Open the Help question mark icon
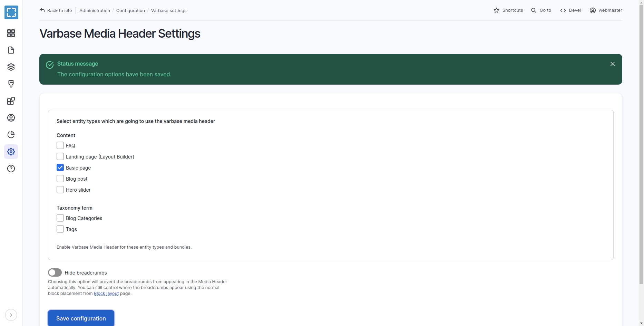Viewport: 644px width, 326px height. pos(11,169)
